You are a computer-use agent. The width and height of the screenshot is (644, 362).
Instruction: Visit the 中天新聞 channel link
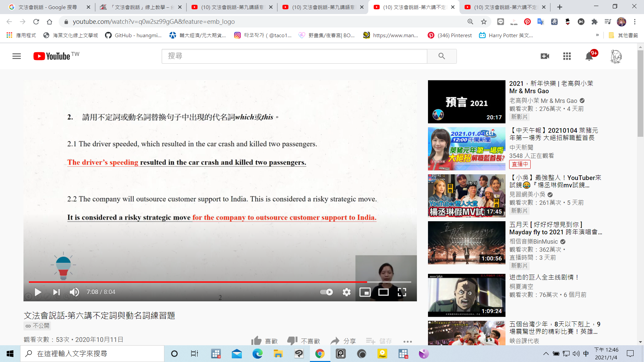[x=521, y=147]
